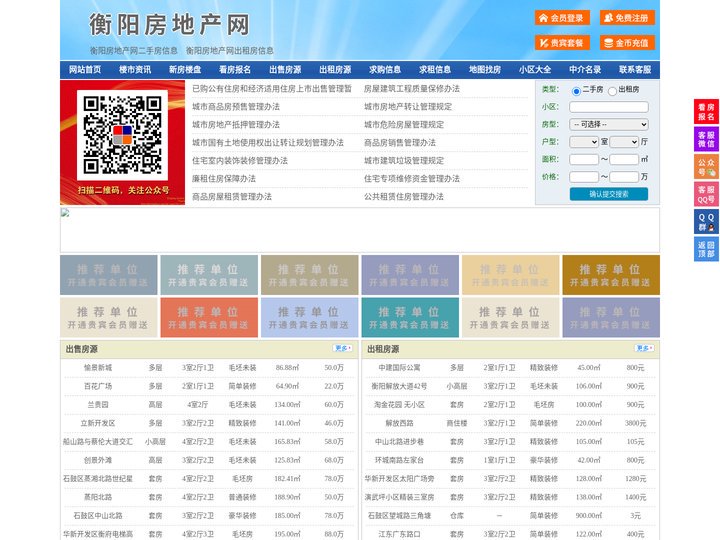Open 新房楼盘 navigation item

(185, 70)
